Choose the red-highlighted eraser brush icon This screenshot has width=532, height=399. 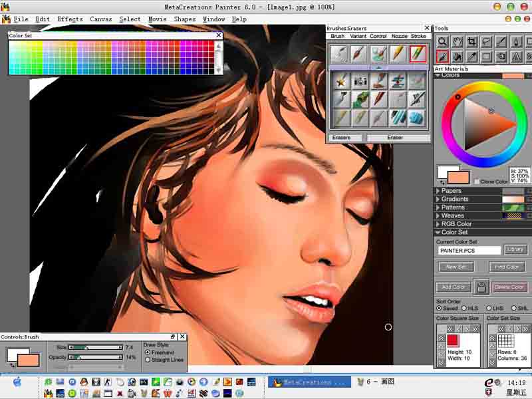click(x=418, y=54)
